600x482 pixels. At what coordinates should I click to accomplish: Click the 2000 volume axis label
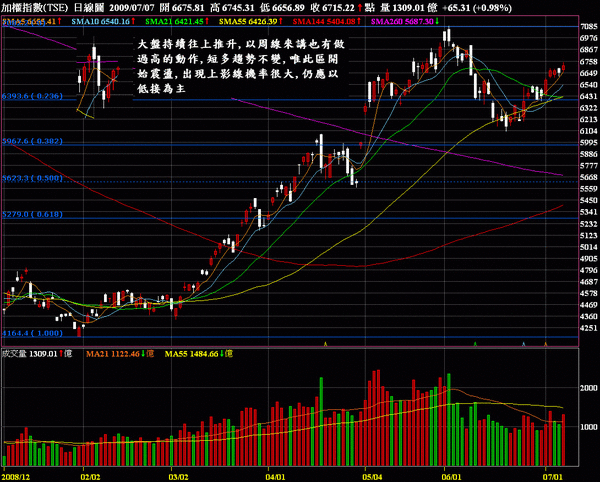(x=589, y=388)
